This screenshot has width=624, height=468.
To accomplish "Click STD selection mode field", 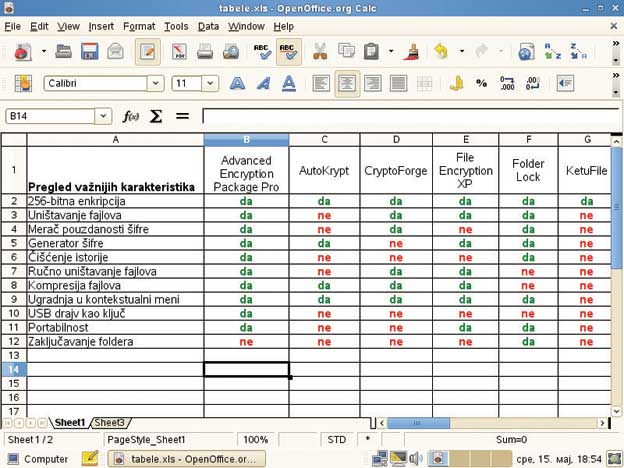I will pyautogui.click(x=337, y=440).
